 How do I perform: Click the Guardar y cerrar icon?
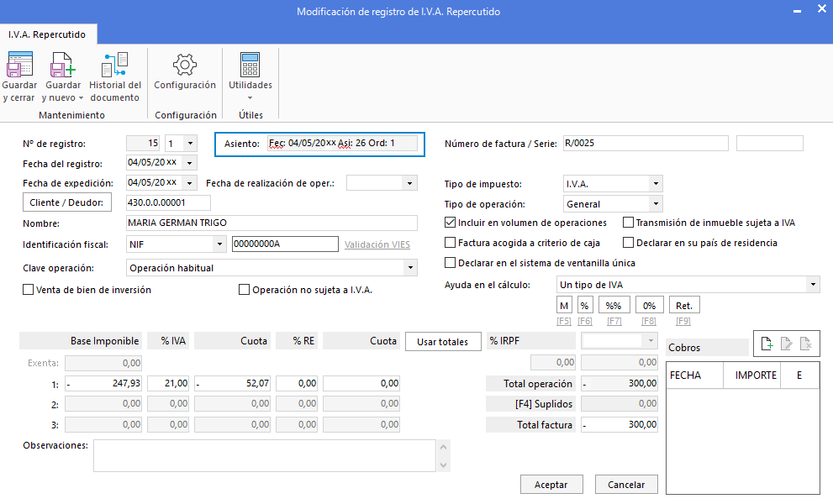(19, 65)
